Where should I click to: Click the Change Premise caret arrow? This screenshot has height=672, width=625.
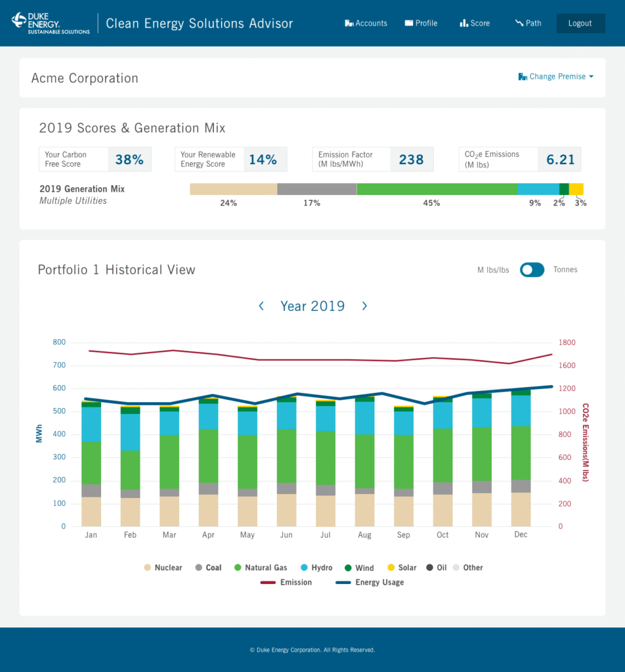tap(591, 77)
